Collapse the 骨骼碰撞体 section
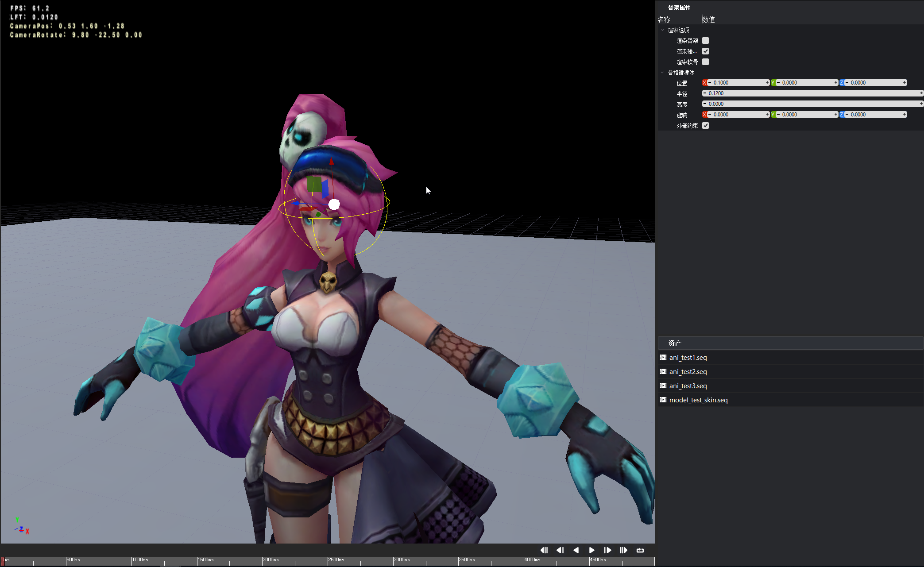Screen dimensions: 924x567 point(662,73)
